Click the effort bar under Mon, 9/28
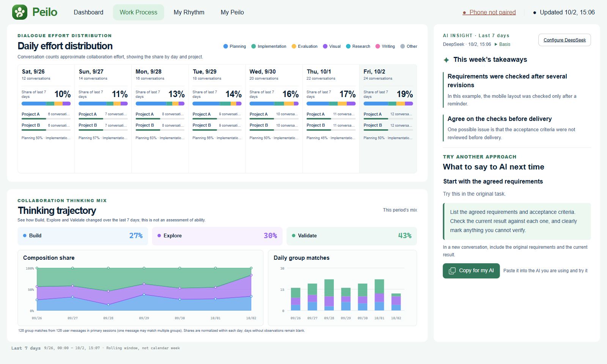The image size is (607, 364). [160, 104]
